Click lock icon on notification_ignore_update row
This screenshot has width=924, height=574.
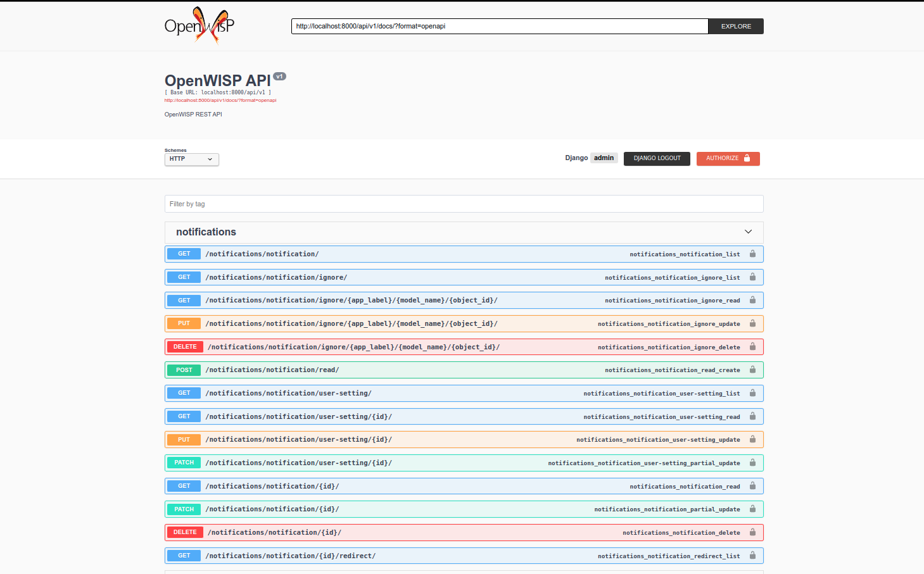752,323
